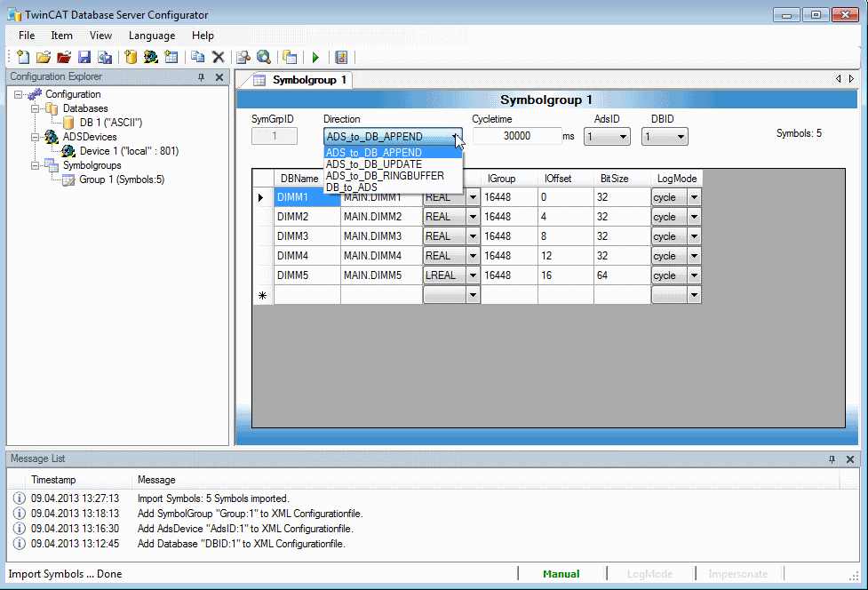Select DB 1 ("ASCII") tree item

pos(111,123)
